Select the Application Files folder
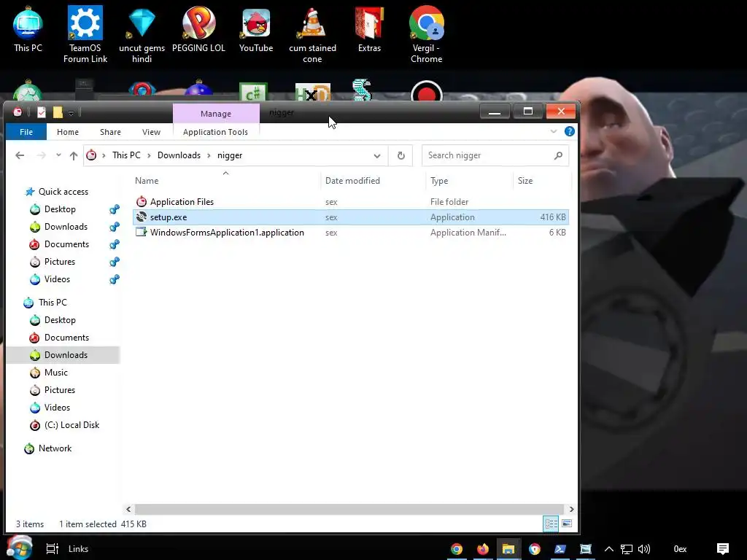 click(x=351, y=202)
